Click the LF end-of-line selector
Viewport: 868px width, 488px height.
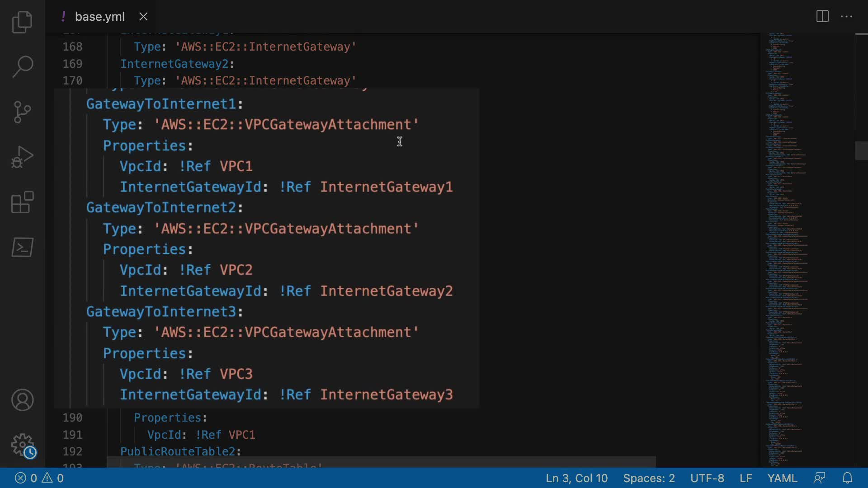pos(745,478)
